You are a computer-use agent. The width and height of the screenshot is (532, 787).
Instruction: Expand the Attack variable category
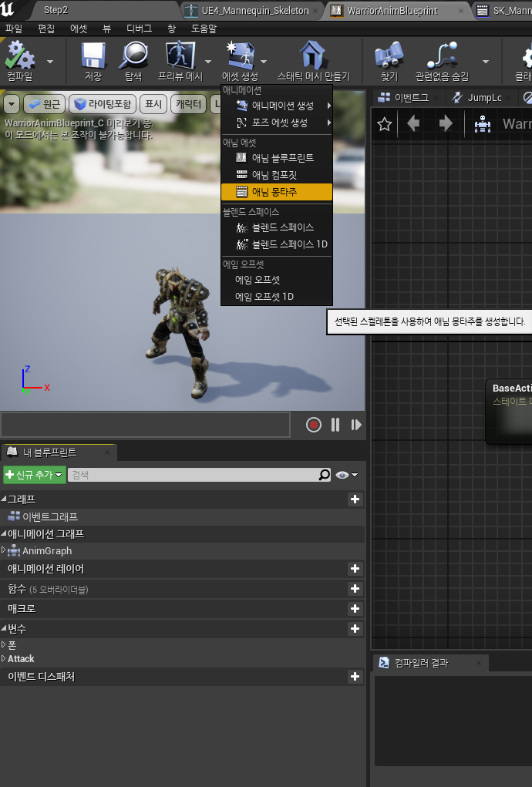point(4,658)
